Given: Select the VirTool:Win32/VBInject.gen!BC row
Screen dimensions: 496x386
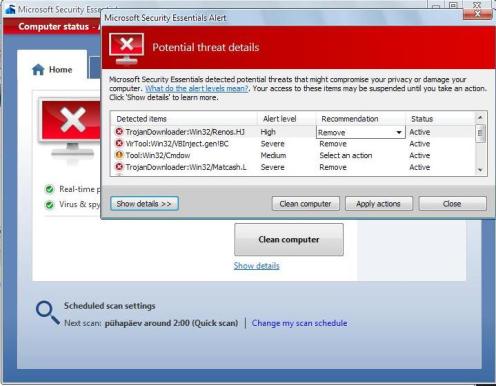Looking at the screenshot, I should click(x=293, y=144).
